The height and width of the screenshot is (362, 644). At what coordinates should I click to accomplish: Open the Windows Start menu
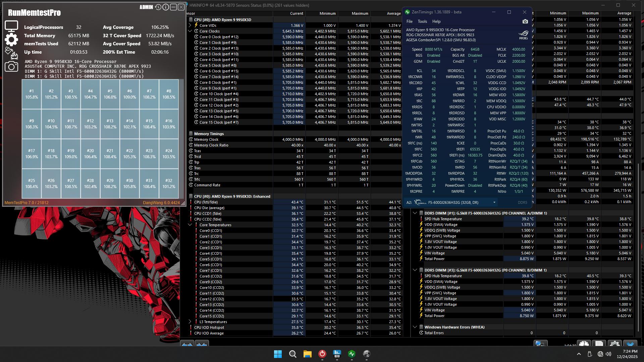click(278, 354)
